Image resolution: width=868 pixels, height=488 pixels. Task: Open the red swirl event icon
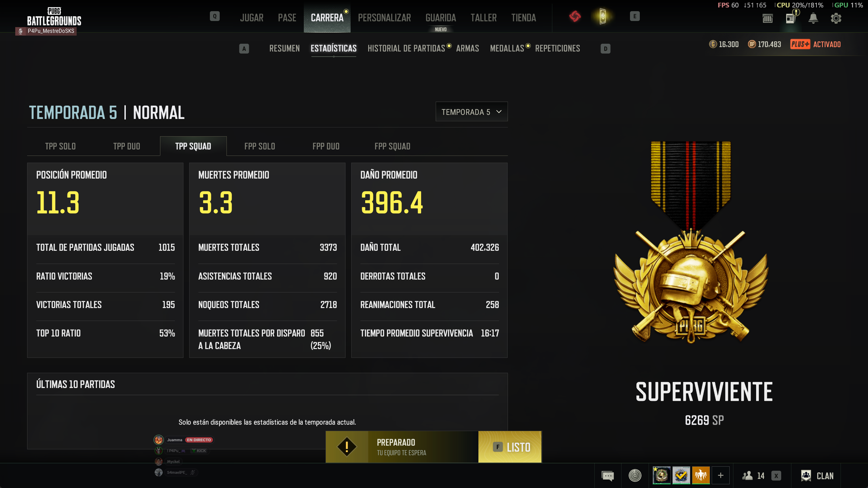[575, 16]
